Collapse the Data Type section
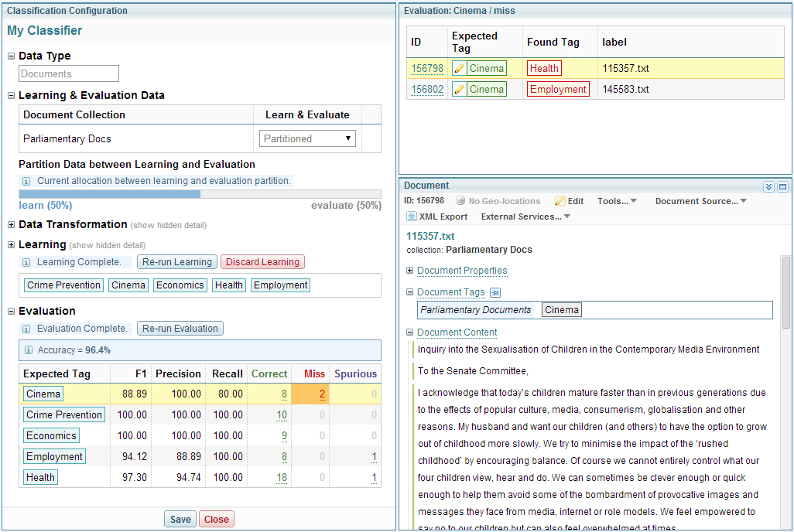Screen dimensions: 794x532 [12, 56]
